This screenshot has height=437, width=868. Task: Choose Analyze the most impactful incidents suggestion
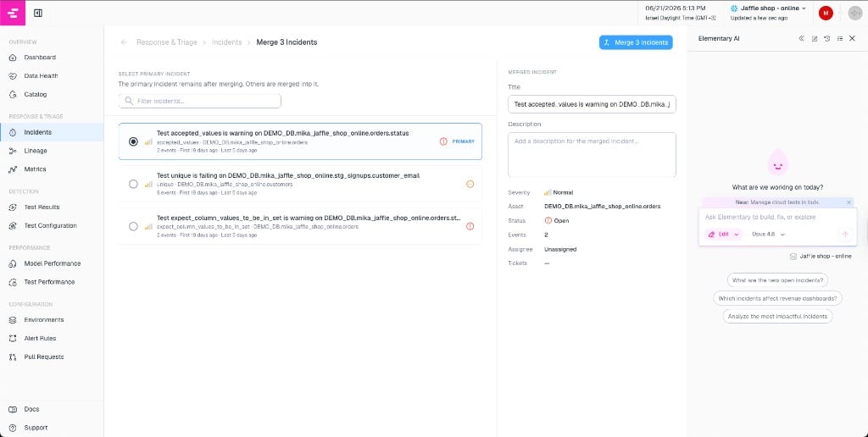coord(777,317)
